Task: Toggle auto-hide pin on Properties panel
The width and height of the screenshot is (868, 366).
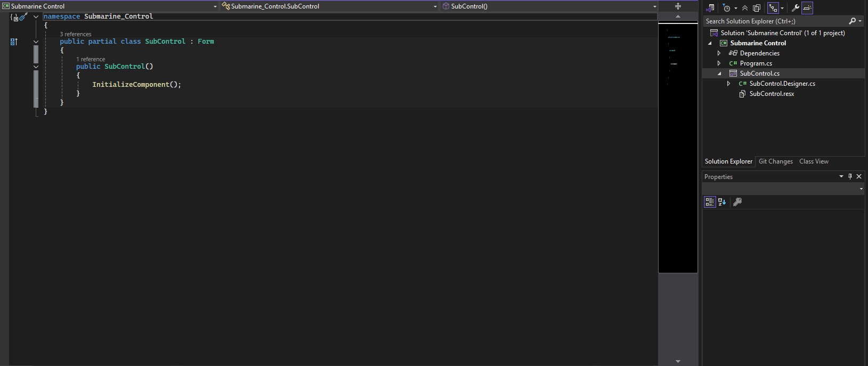Action: pos(850,176)
